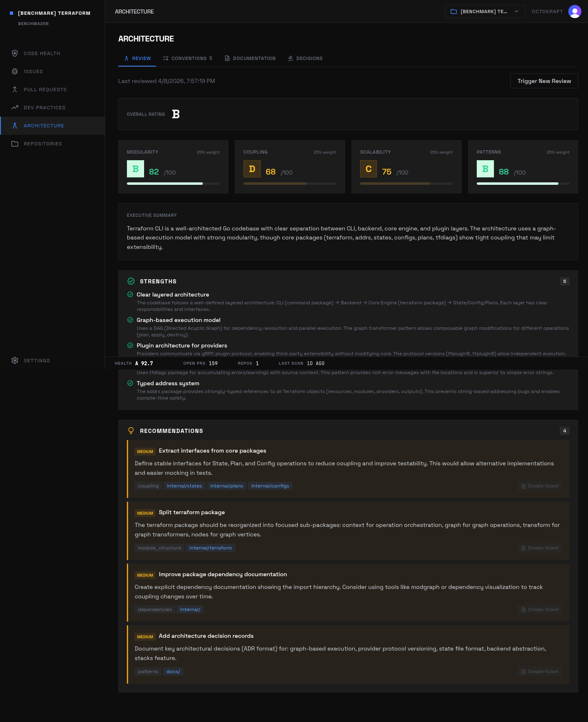Viewport: 588px width, 722px height.
Task: Click the dependencies category tag
Action: click(x=155, y=609)
